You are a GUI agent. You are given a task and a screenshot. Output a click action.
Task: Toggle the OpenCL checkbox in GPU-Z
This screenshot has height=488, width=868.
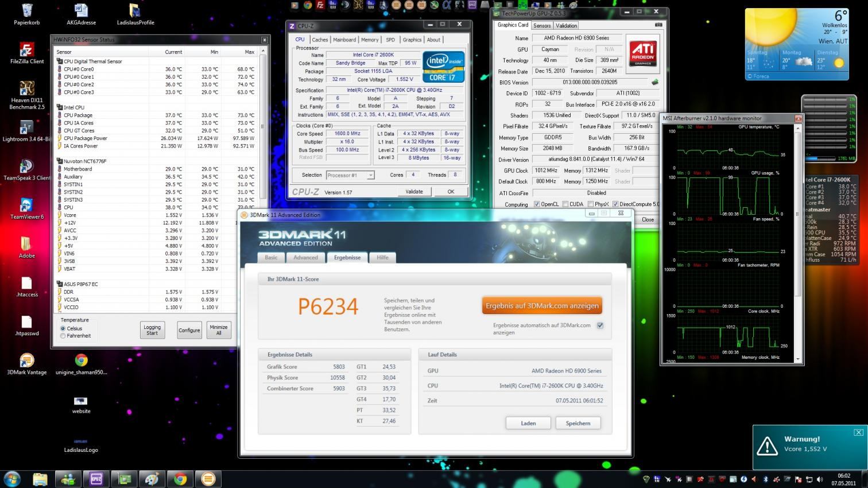tap(537, 204)
